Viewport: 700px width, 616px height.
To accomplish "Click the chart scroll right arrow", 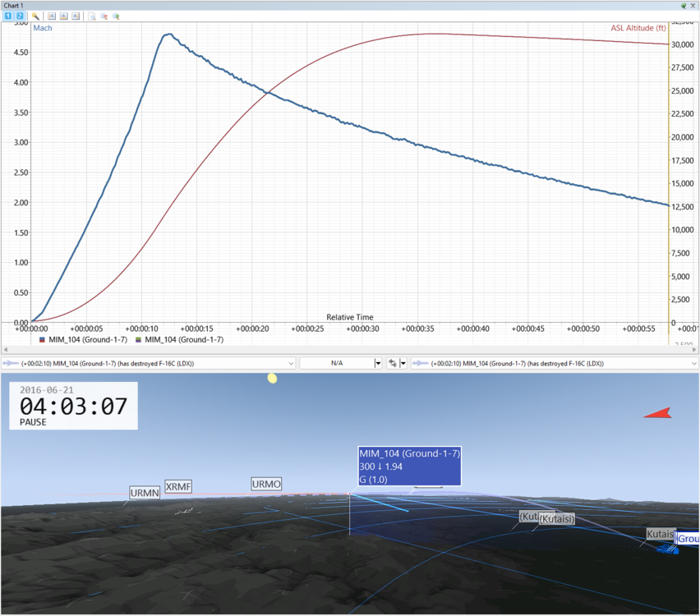I will 694,350.
